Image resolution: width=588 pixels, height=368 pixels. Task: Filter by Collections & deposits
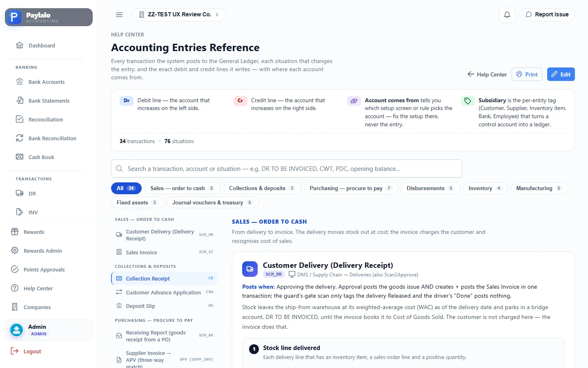pos(262,188)
